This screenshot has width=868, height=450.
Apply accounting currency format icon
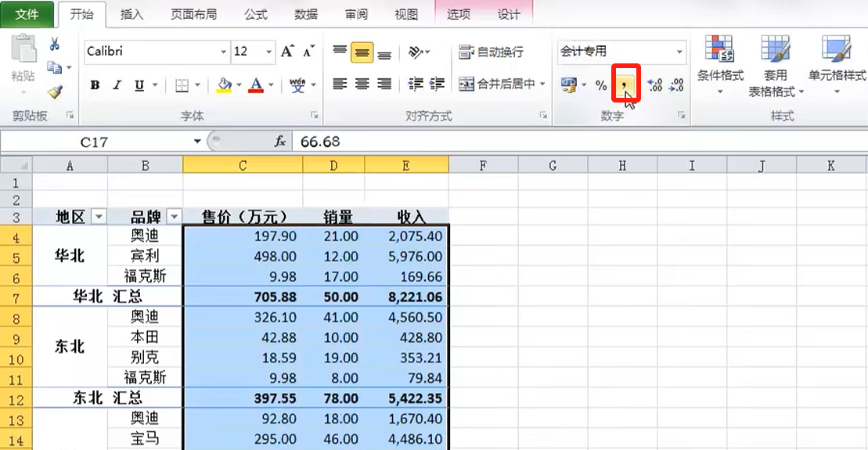coord(568,85)
